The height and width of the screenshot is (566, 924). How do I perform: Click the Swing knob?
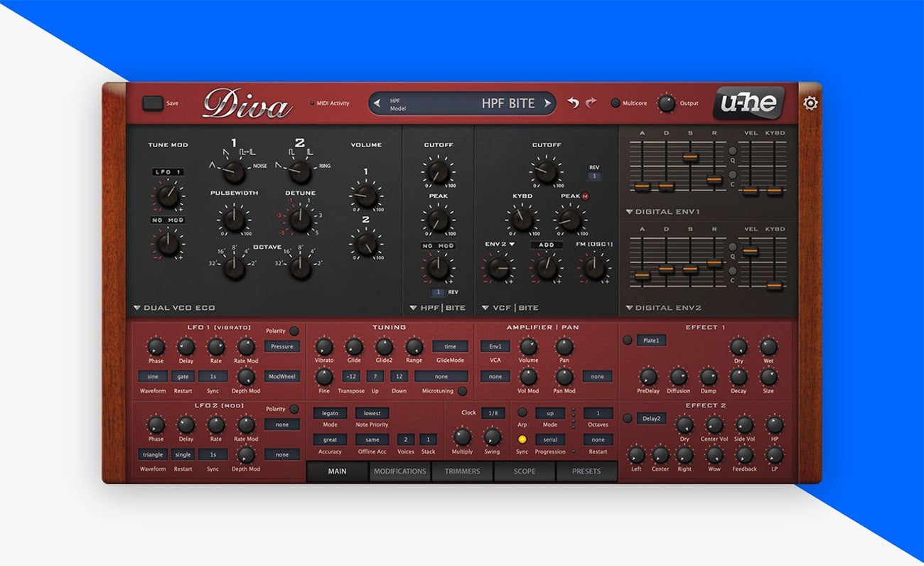[x=492, y=437]
